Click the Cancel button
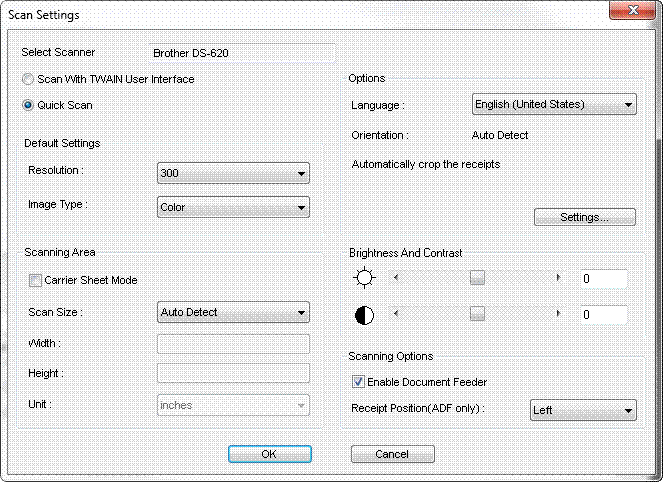This screenshot has width=663, height=482. [x=392, y=454]
